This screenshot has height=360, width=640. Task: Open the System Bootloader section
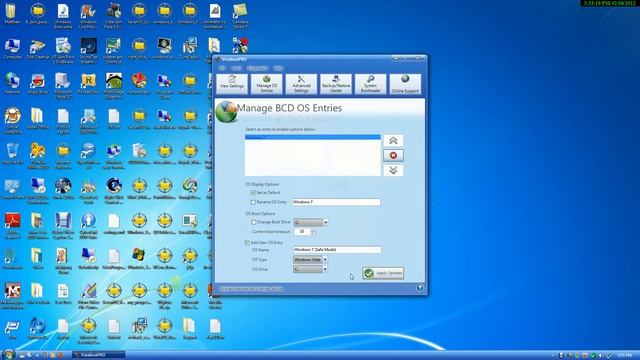pyautogui.click(x=371, y=84)
